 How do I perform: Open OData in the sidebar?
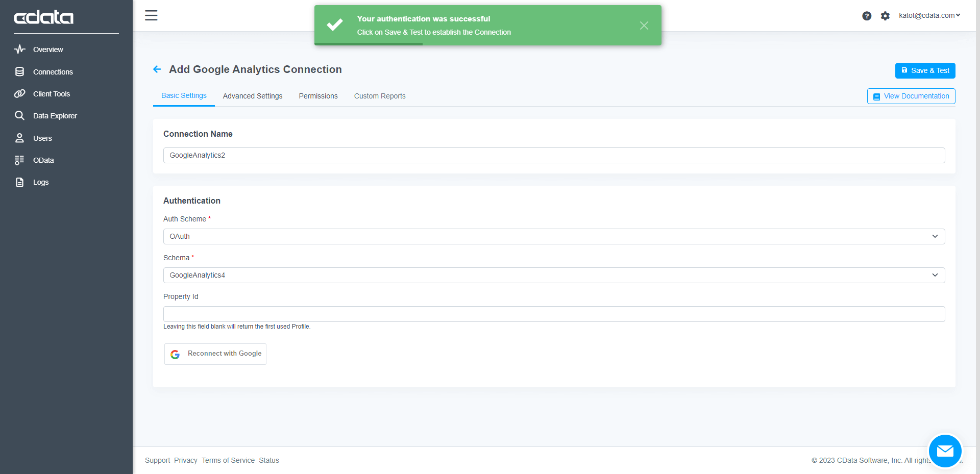coord(43,160)
